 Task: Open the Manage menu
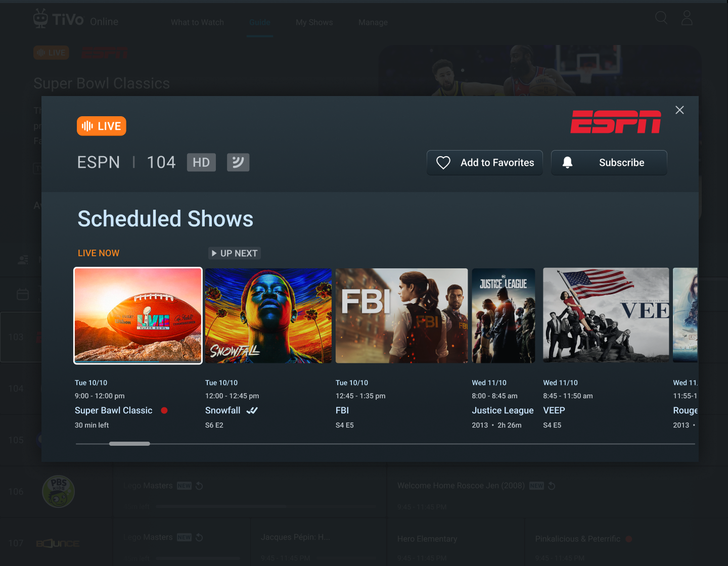[x=373, y=22]
